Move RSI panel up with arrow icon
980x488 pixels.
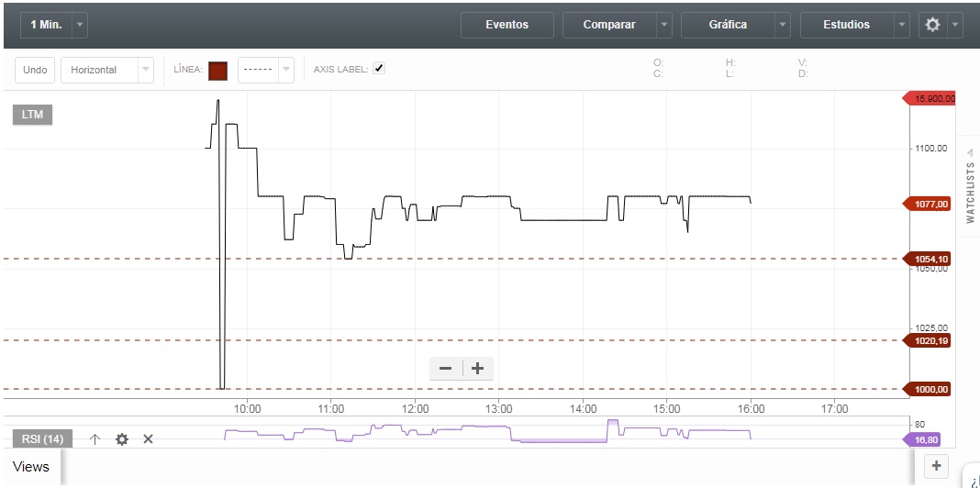pos(95,439)
